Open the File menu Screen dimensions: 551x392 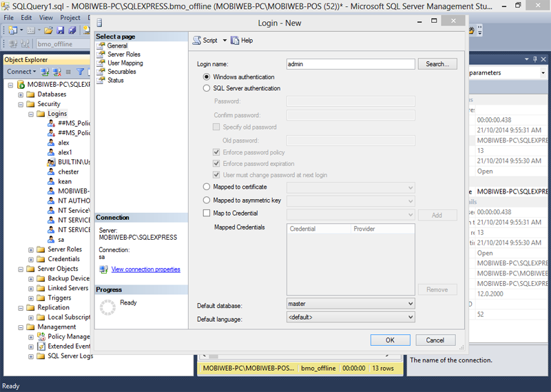pos(8,18)
